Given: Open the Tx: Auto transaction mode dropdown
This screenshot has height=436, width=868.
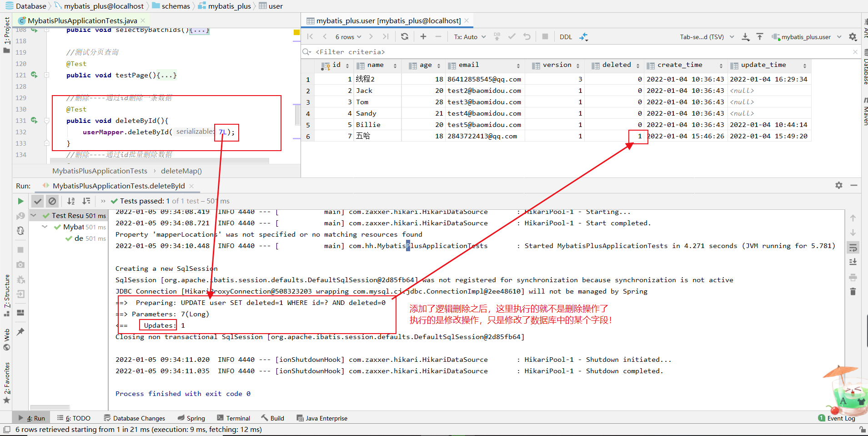Looking at the screenshot, I should tap(470, 37).
